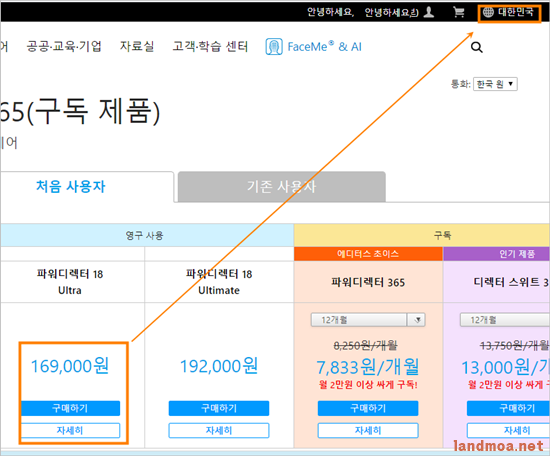Click the 구독 column header
Screen dimensions: 550x456
click(422, 235)
